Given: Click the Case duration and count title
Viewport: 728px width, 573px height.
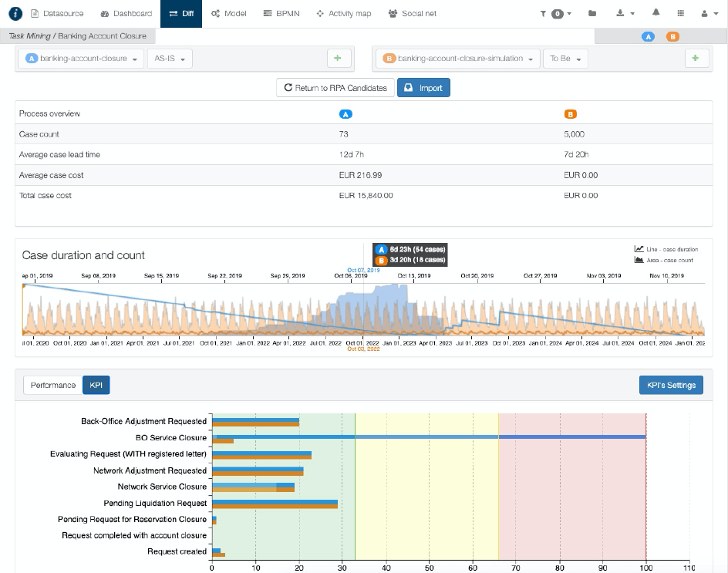Looking at the screenshot, I should pyautogui.click(x=83, y=255).
